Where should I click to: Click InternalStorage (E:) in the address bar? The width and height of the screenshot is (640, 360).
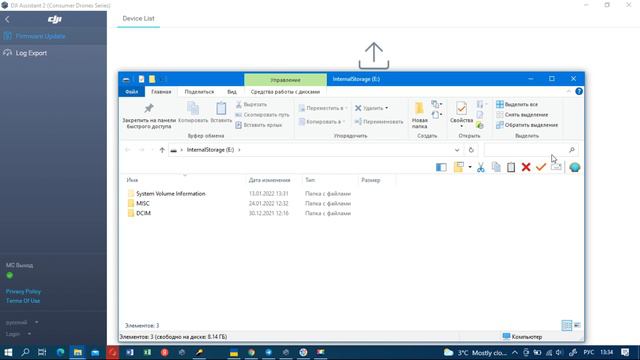(x=210, y=150)
